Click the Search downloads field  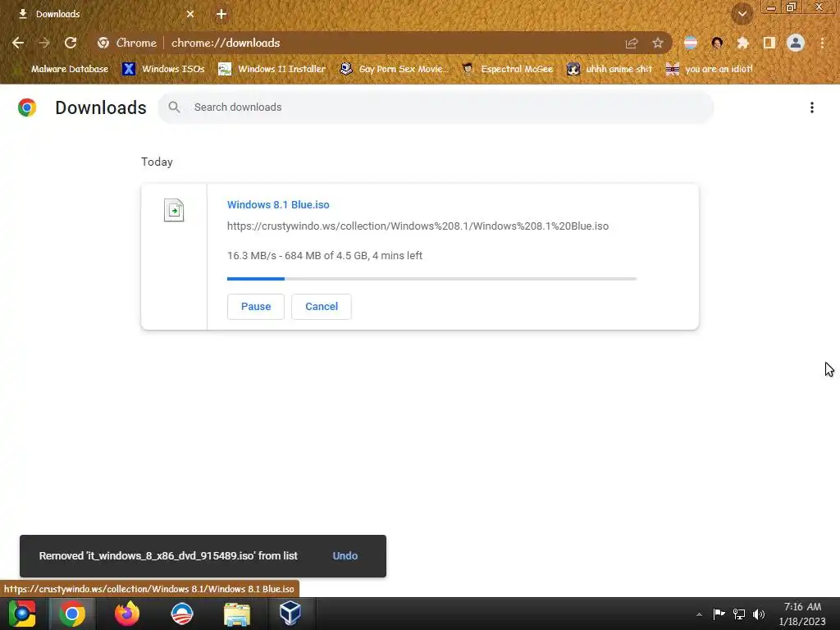point(436,107)
